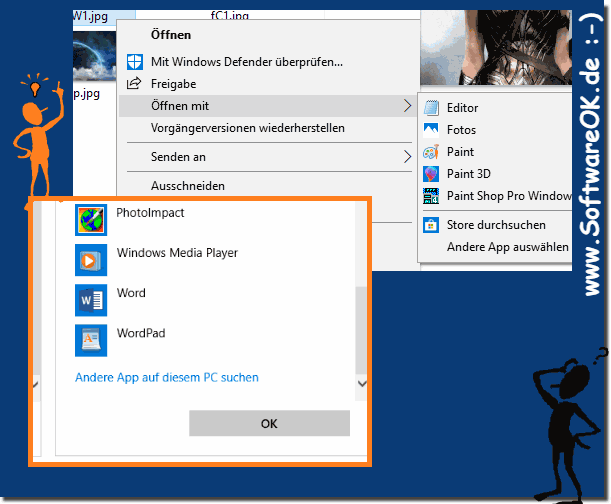Click the Paint palette icon
The width and height of the screenshot is (611, 504).
tap(431, 152)
